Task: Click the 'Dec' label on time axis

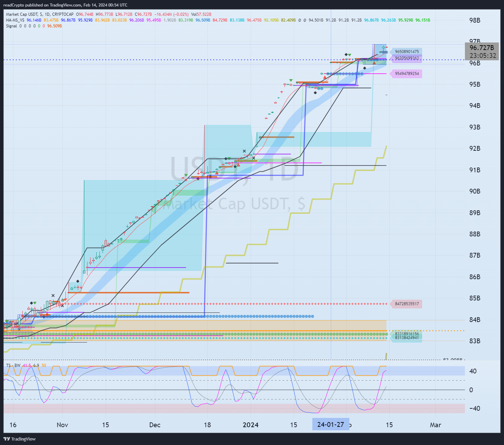Action: 155,425
